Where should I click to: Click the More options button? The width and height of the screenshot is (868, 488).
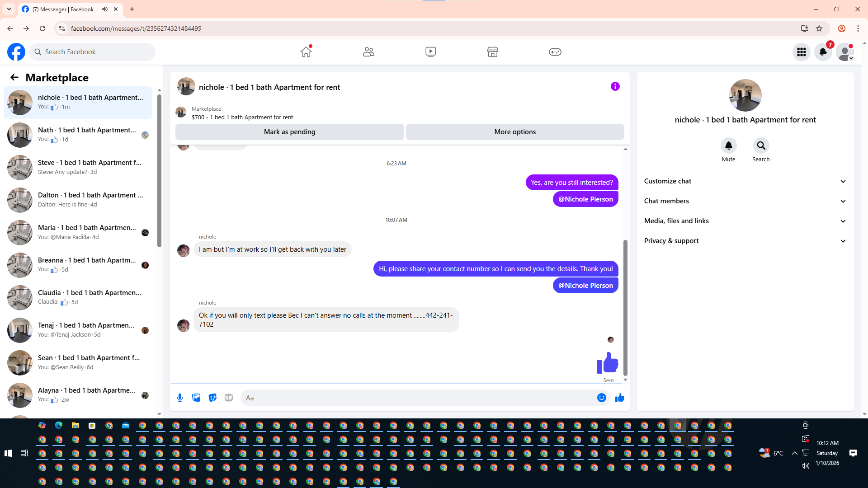514,132
